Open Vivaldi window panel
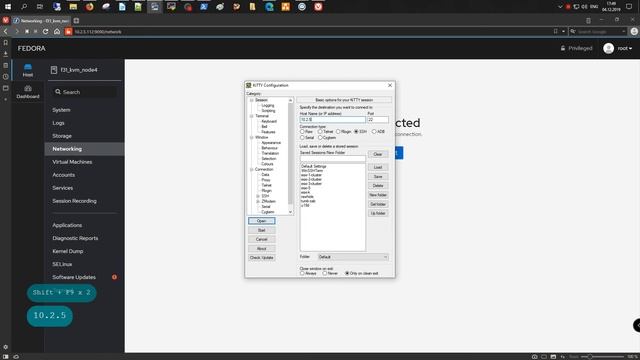The width and height of the screenshot is (640, 360). pyautogui.click(x=6, y=88)
